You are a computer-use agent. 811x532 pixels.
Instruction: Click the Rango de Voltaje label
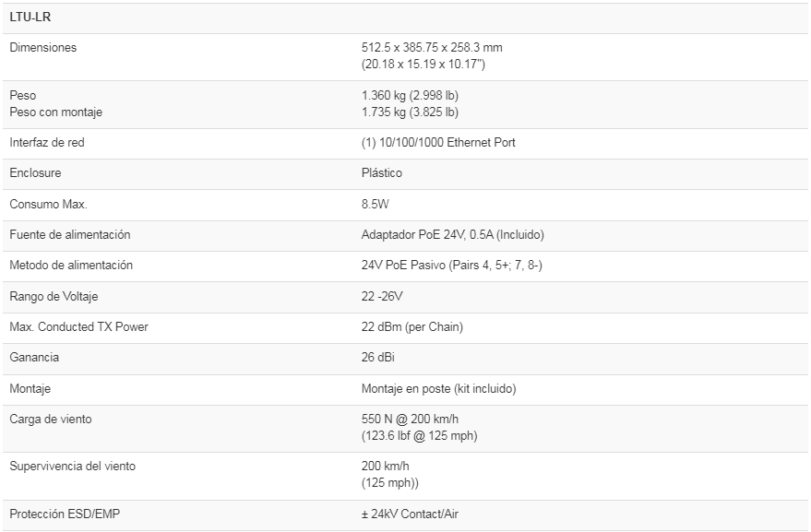point(54,296)
